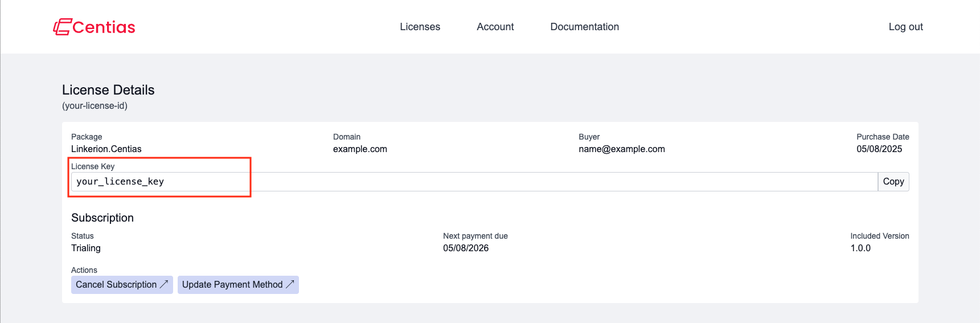Select buyer email name@example.com
This screenshot has width=980, height=323.
pos(622,149)
